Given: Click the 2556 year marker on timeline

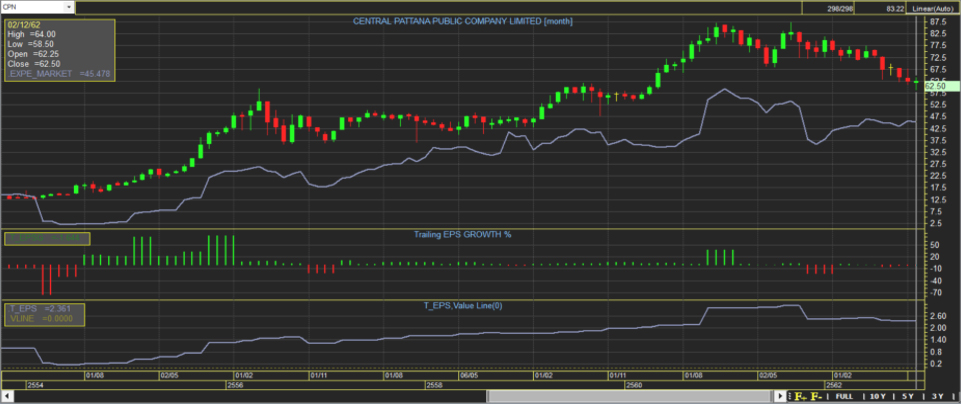Looking at the screenshot, I should tap(235, 386).
